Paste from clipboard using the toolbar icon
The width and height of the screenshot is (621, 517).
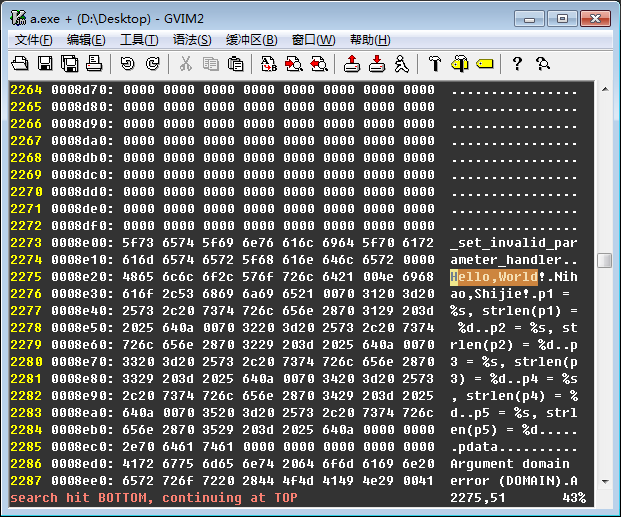235,64
